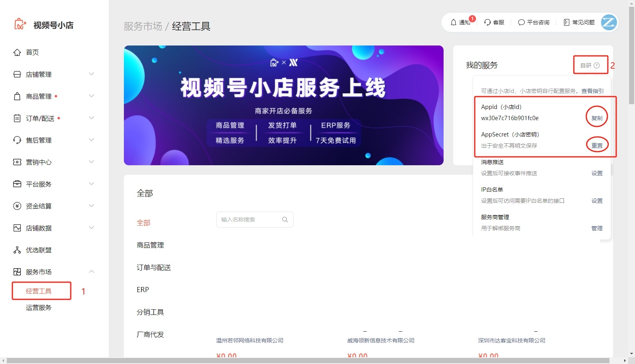
Task: Click the 营销中心 coupon icon
Action: pyautogui.click(x=17, y=162)
